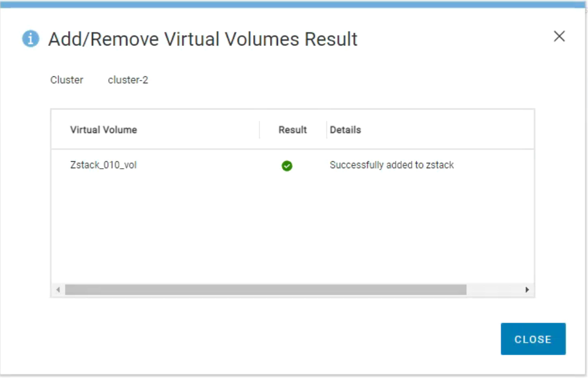This screenshot has width=588, height=378.
Task: Click the scrollbar's right arrow
Action: tap(527, 289)
